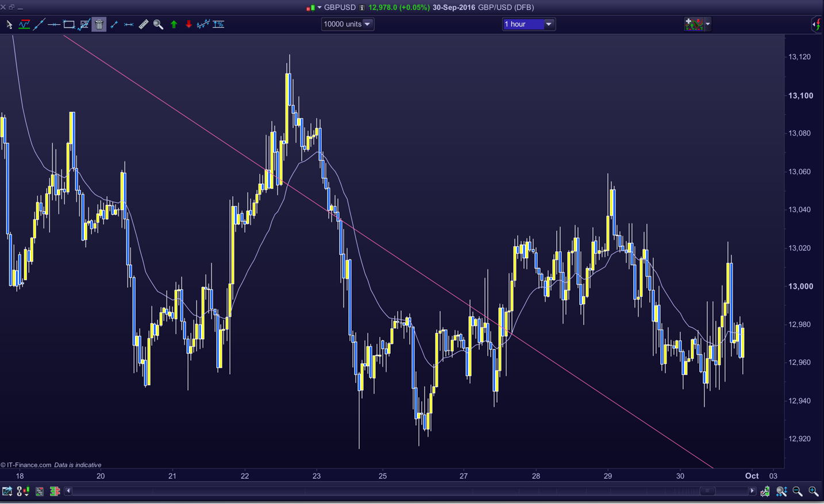Select the arrow pointer cursor tool
This screenshot has height=504, width=824.
[9, 24]
